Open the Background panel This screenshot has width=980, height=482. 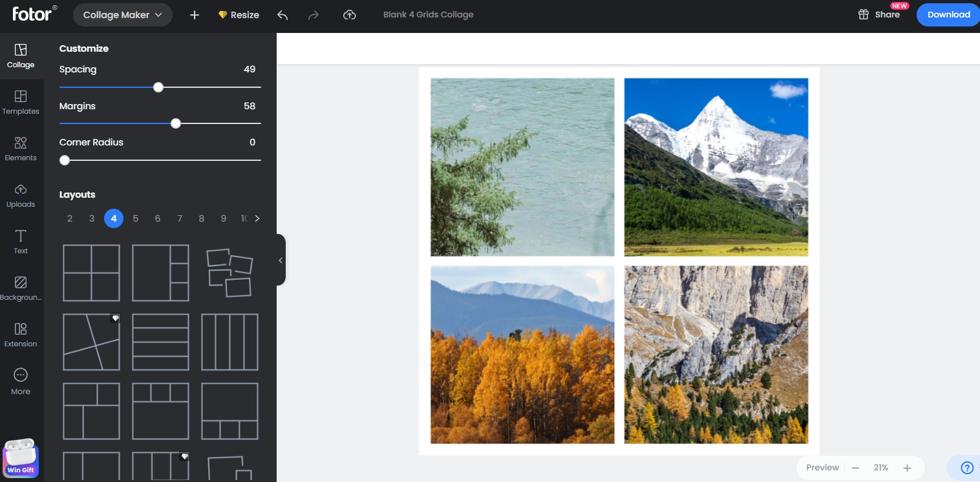click(21, 288)
